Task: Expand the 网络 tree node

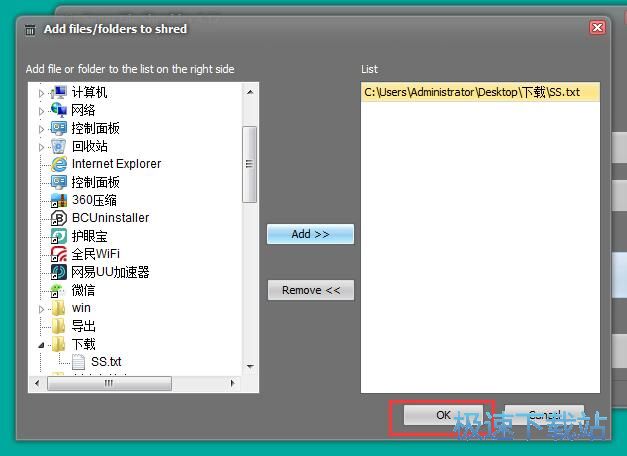Action: tap(41, 111)
